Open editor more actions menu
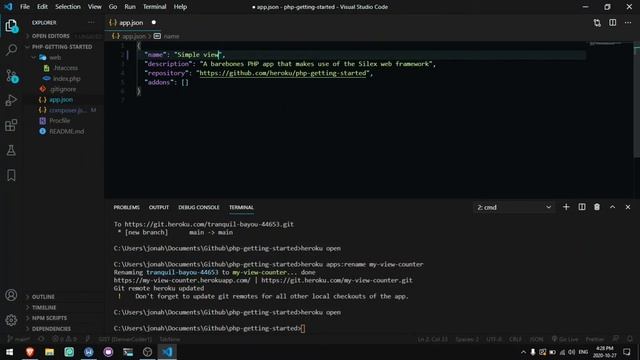640x360 pixels. 628,23
